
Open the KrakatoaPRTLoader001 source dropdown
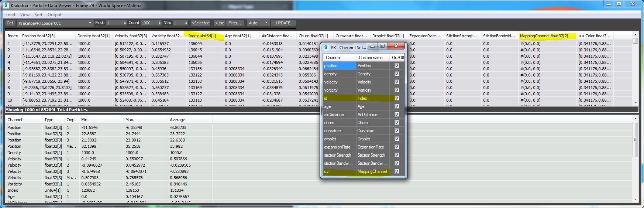click(x=55, y=23)
